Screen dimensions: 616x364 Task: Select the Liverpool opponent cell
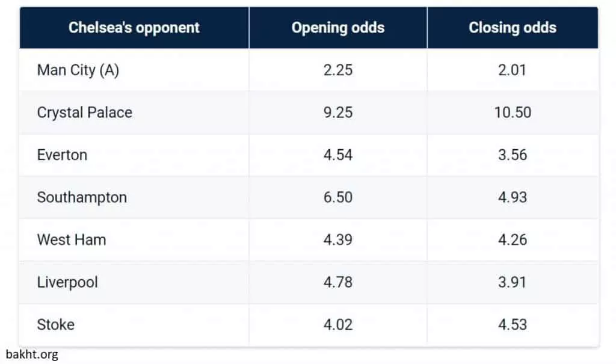tap(67, 282)
